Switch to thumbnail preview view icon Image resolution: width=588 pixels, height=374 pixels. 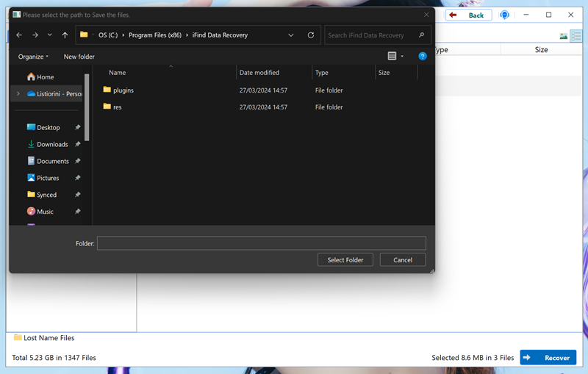point(563,35)
